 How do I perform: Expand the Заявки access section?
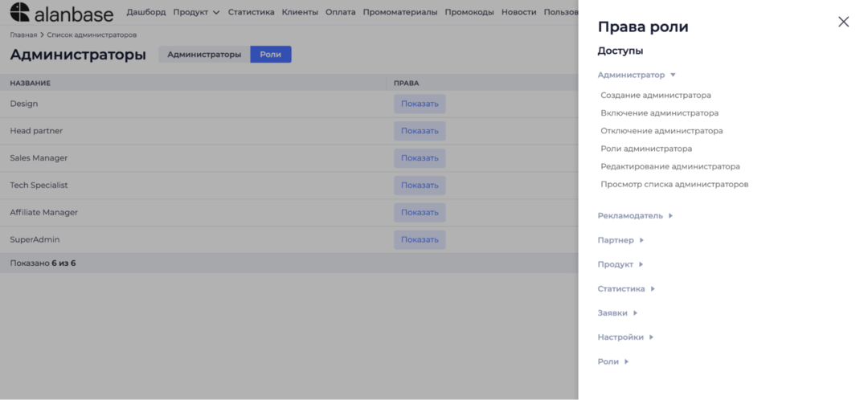pos(618,313)
